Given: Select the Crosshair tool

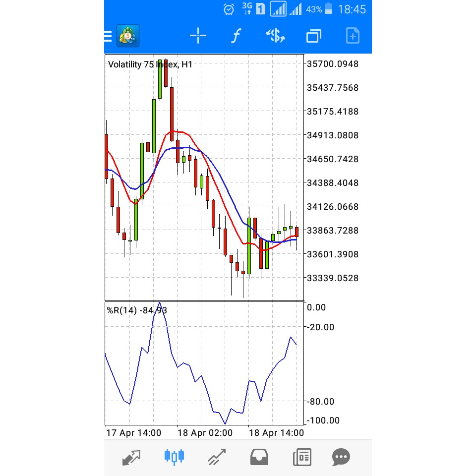Looking at the screenshot, I should click(198, 35).
